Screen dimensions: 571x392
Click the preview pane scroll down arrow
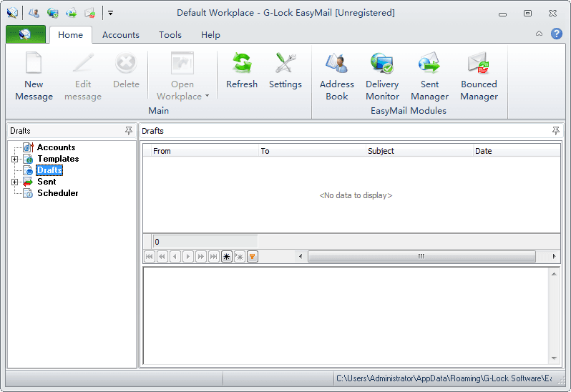(554, 358)
